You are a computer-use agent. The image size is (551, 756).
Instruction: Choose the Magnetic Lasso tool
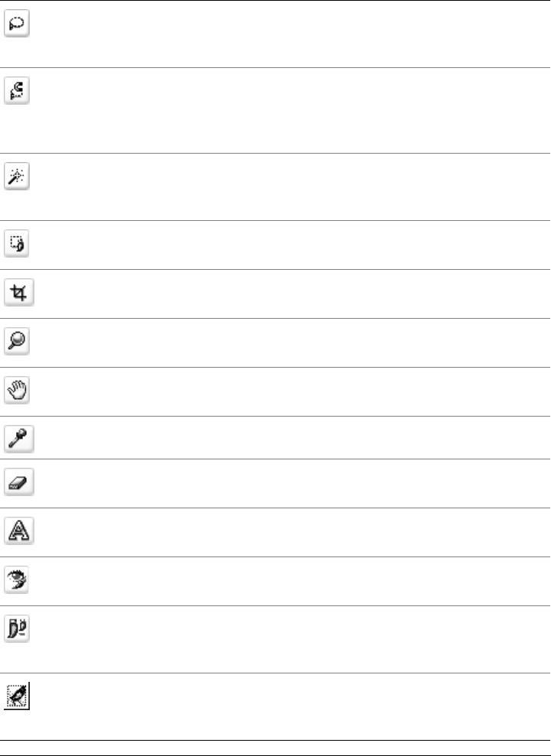pyautogui.click(x=17, y=90)
